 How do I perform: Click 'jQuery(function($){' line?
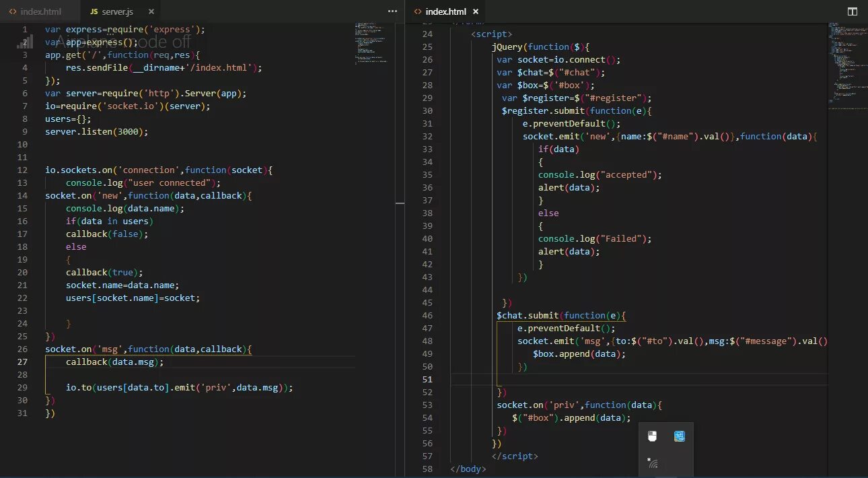[540, 46]
